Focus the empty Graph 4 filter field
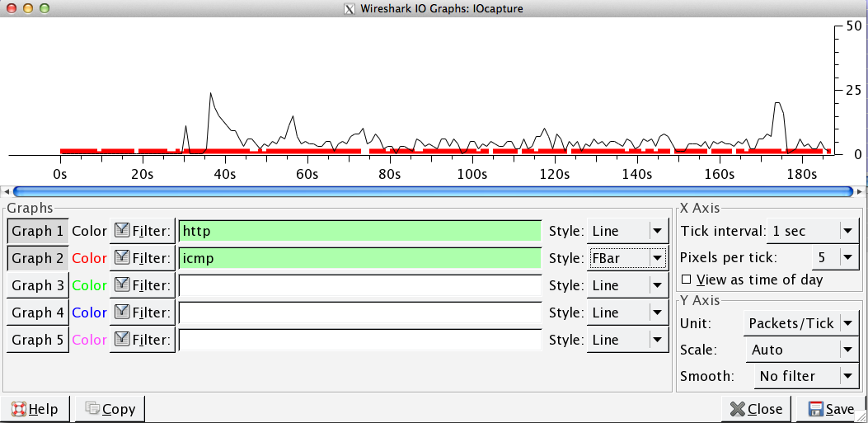 tap(360, 313)
